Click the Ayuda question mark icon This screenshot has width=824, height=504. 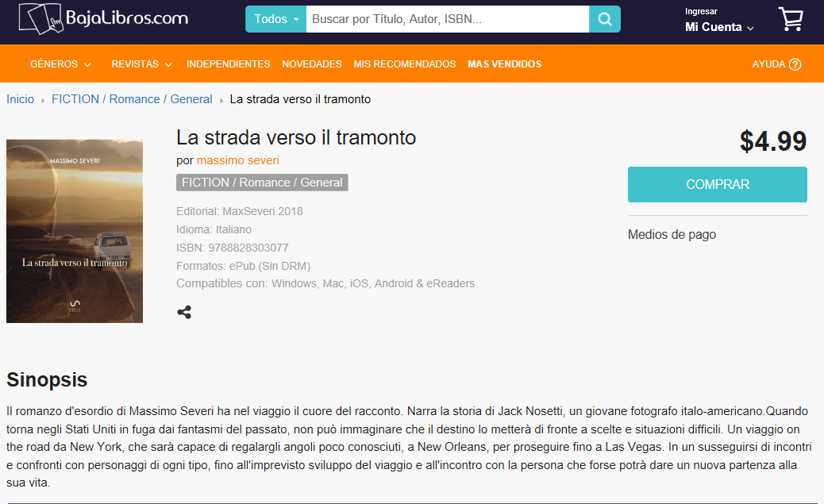(x=795, y=64)
